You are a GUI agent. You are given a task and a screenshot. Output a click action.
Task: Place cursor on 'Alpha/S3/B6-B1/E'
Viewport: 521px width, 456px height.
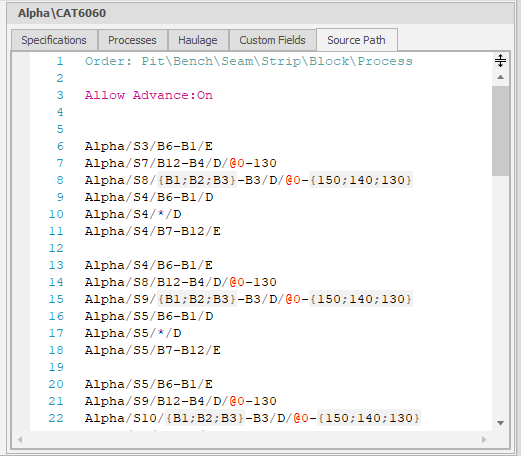(149, 146)
